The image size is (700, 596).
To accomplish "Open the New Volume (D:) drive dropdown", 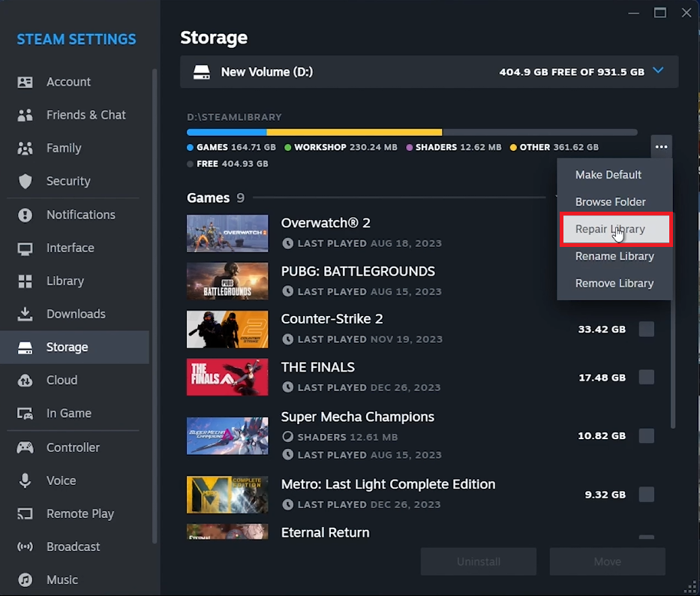I will click(x=429, y=72).
